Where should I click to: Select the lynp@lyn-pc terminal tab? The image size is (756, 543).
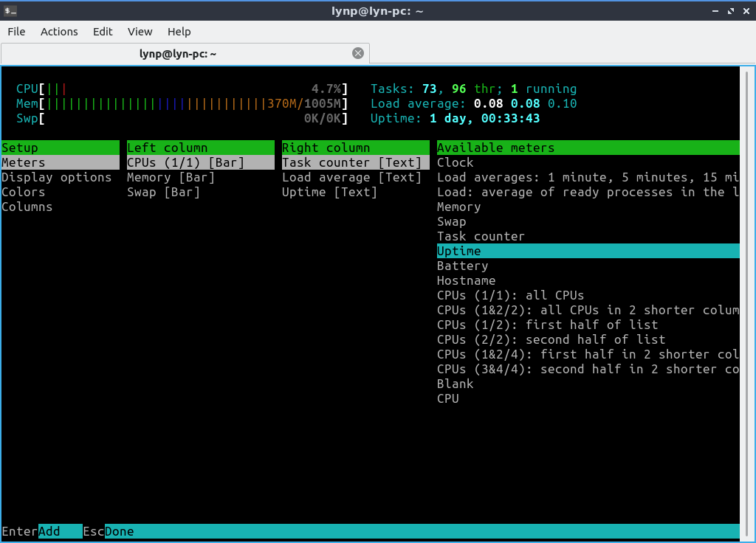pyautogui.click(x=177, y=54)
